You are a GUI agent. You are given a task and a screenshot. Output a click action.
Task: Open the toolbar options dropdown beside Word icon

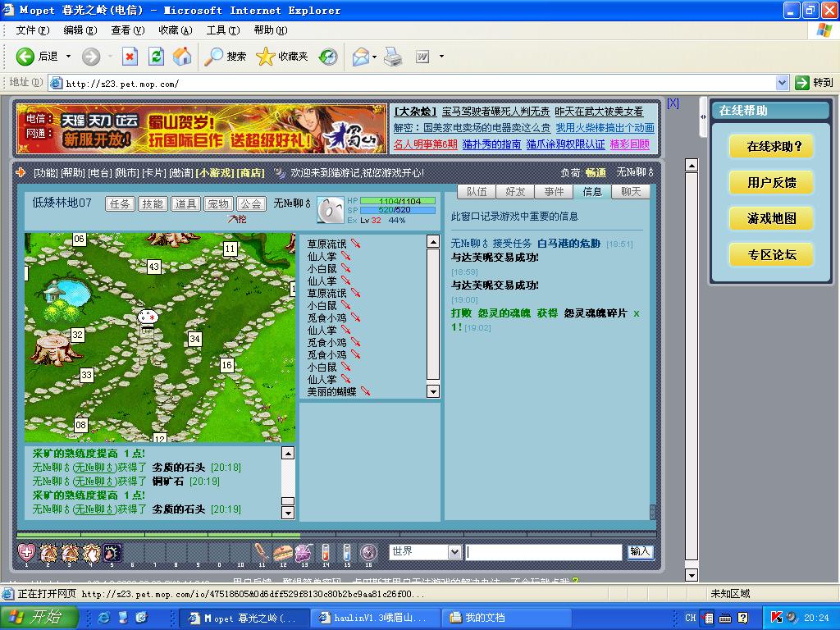(x=441, y=57)
